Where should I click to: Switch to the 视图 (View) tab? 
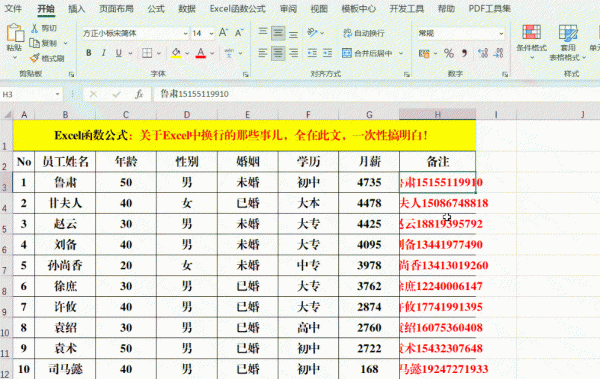point(319,8)
